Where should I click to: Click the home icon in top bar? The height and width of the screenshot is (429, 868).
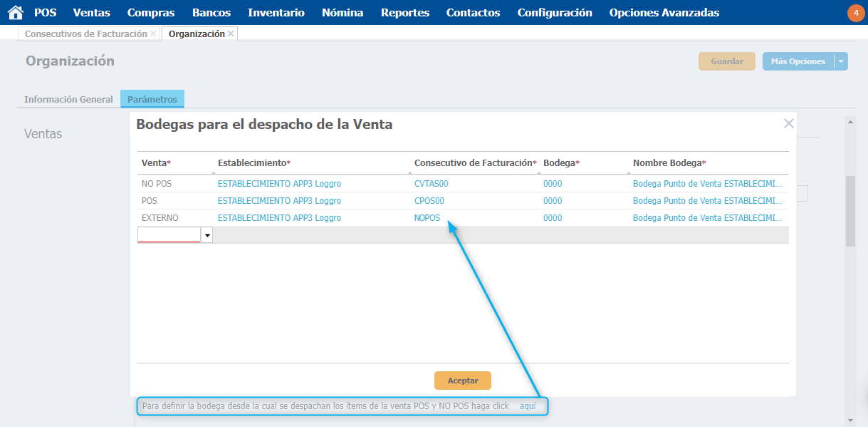click(x=16, y=12)
